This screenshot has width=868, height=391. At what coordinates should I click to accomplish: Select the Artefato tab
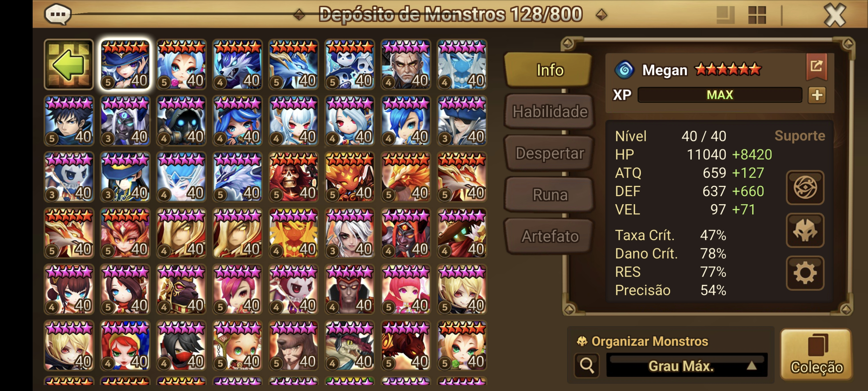pos(549,236)
